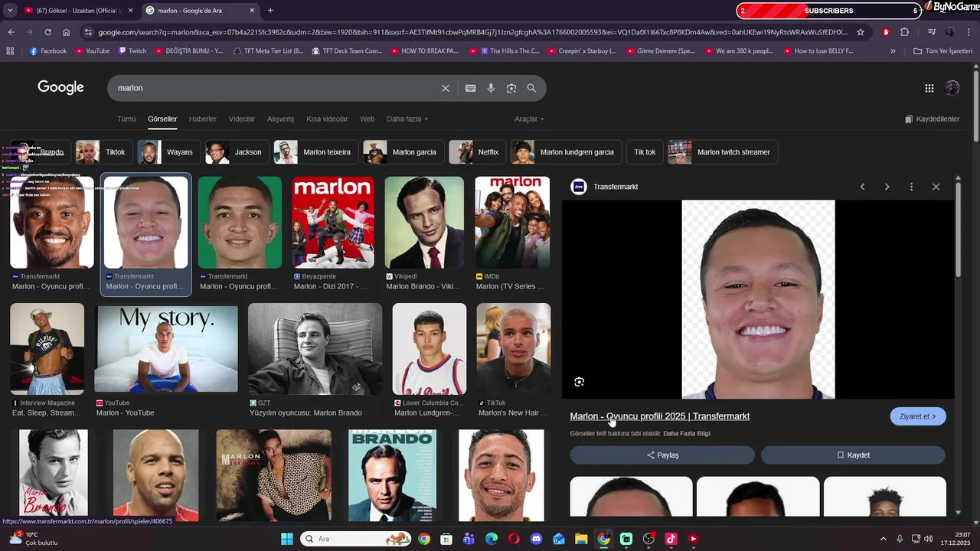Filter by the Netflix suggestion chip
The image size is (980, 551).
point(478,152)
